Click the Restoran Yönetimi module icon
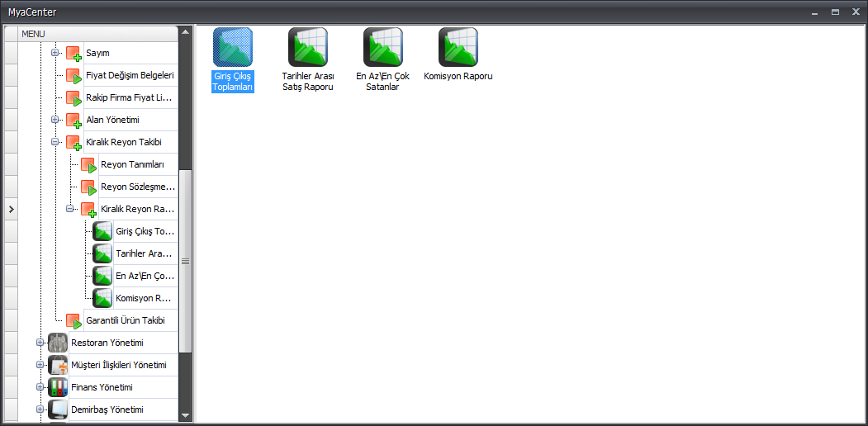 (x=58, y=343)
